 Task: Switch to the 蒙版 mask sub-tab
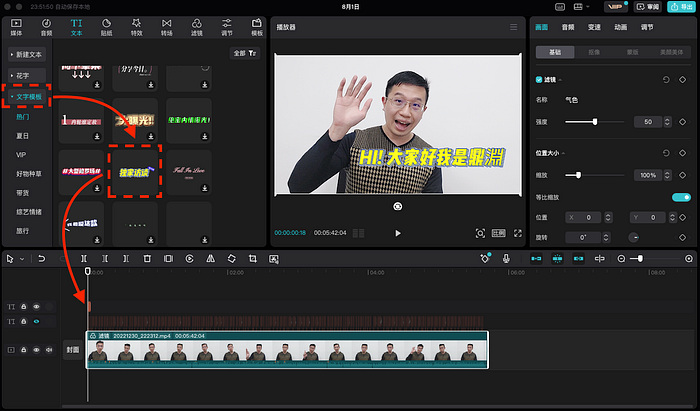[x=632, y=52]
